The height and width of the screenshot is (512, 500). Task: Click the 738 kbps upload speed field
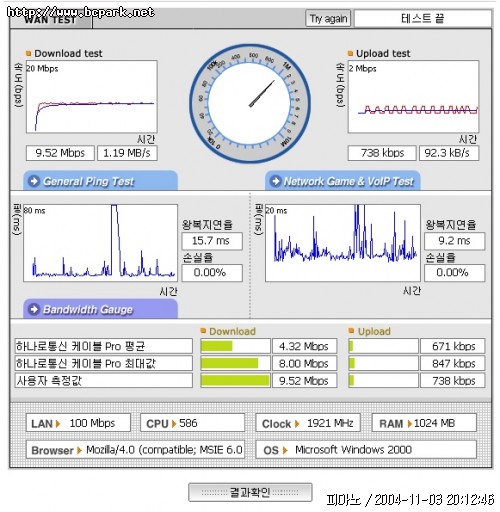(x=382, y=153)
